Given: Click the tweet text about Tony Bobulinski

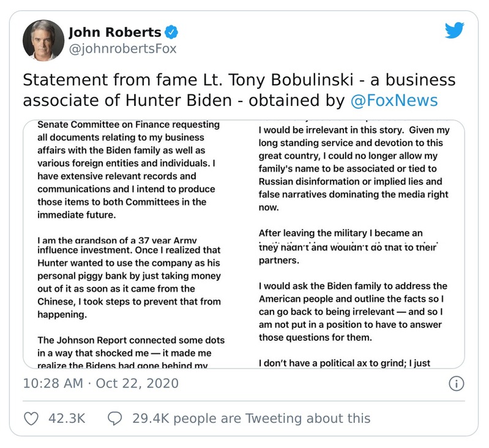Looking at the screenshot, I should tap(239, 90).
